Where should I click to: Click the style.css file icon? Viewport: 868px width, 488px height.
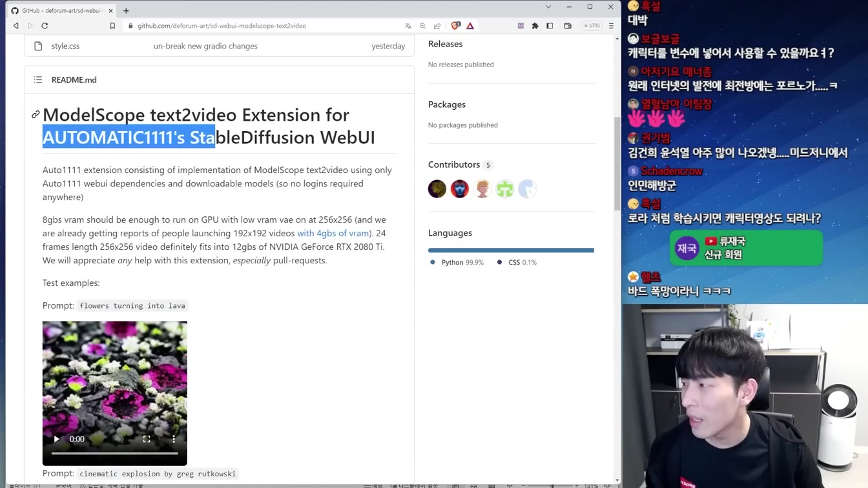[38, 46]
